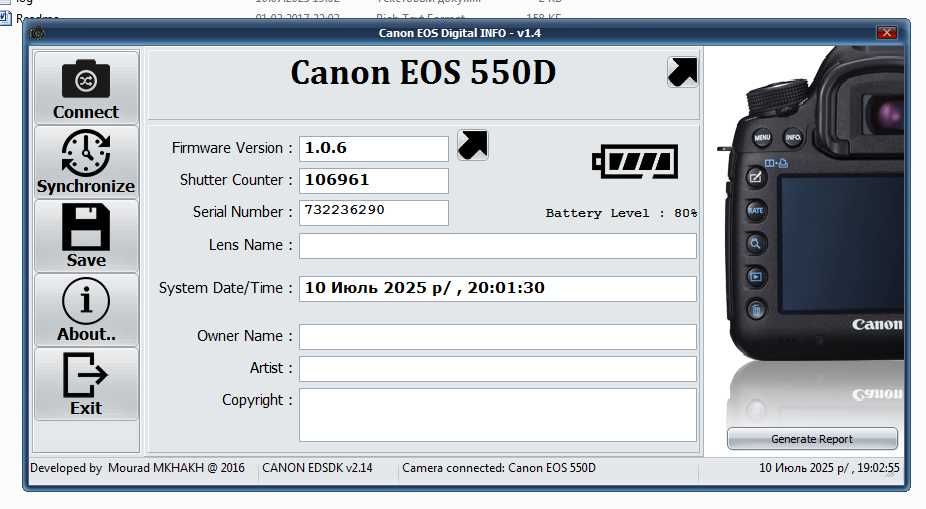Click the 'Shutter Counter :' label
926x509 pixels.
pyautogui.click(x=236, y=180)
